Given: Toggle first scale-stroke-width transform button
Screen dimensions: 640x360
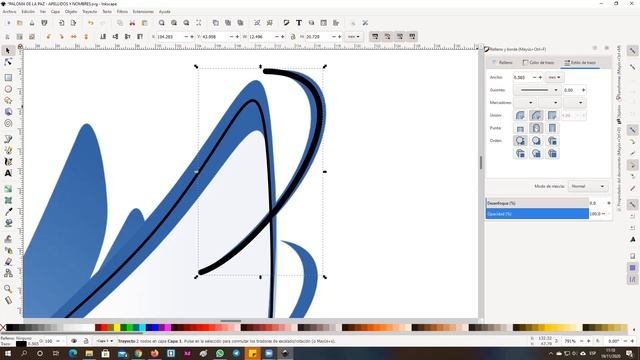Looking at the screenshot, I should pyautogui.click(x=375, y=37).
